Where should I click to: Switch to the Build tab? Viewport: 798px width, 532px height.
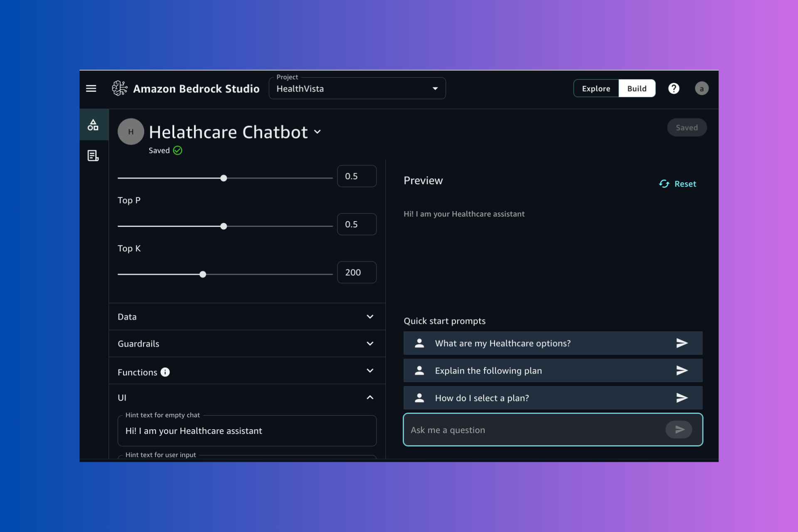pos(637,89)
